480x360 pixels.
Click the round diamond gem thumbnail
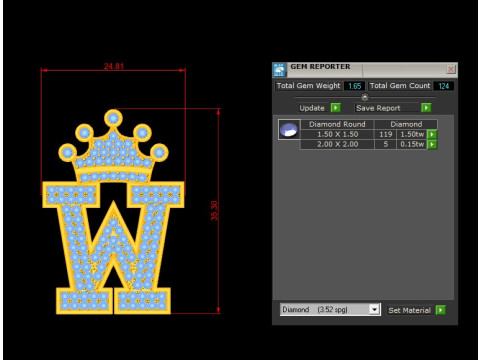pos(289,130)
